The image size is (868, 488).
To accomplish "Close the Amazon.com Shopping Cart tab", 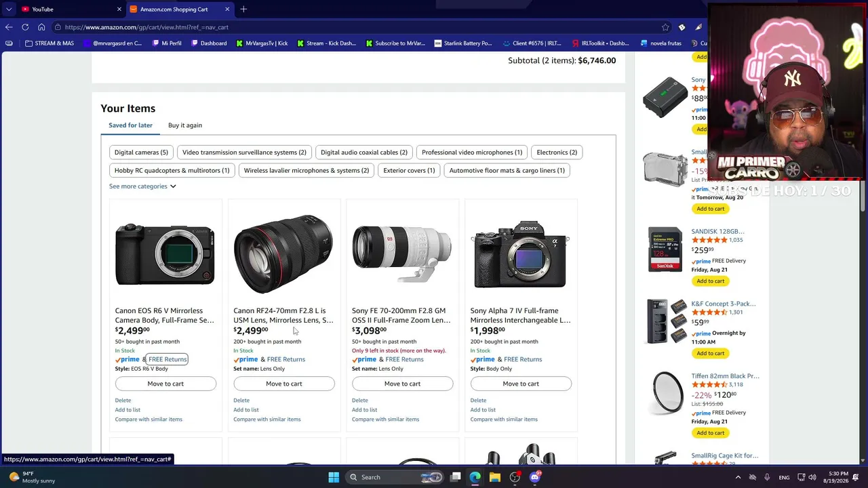I will coord(227,9).
